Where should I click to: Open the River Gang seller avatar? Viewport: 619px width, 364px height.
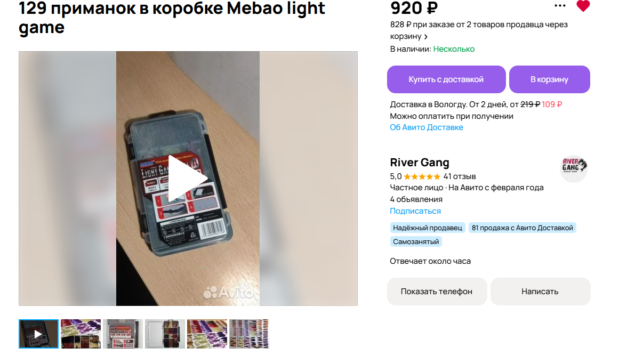tap(574, 168)
